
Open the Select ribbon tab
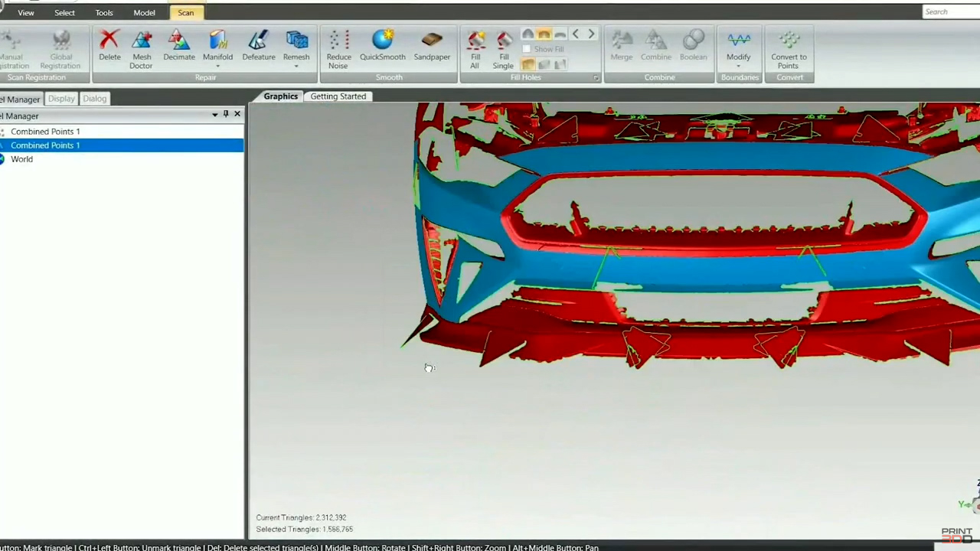pos(64,13)
